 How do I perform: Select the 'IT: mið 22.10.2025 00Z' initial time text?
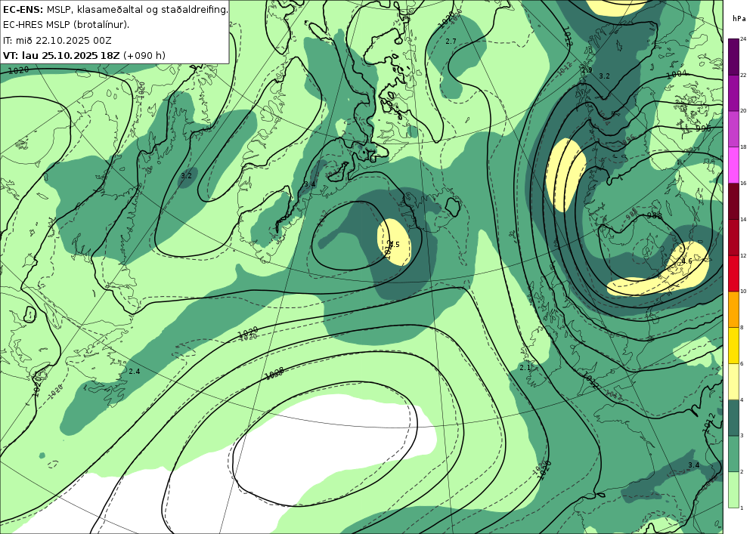tap(57, 41)
